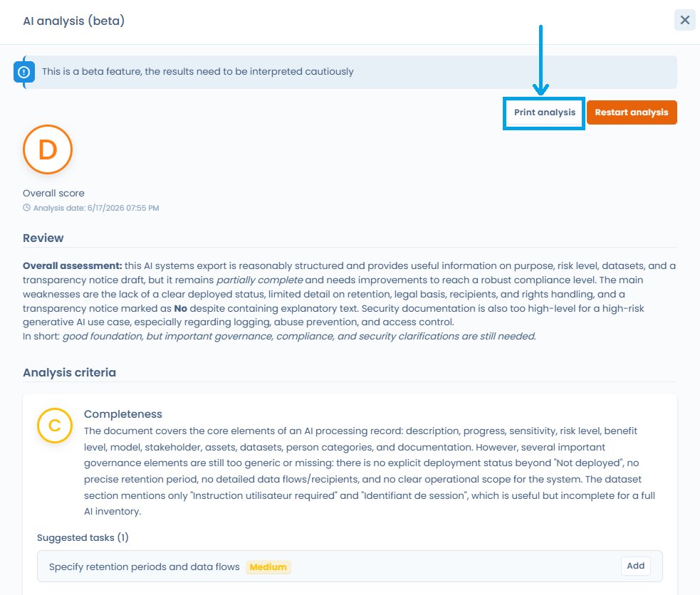The height and width of the screenshot is (595, 700).
Task: Close the AI analysis dialog
Action: coord(685,20)
